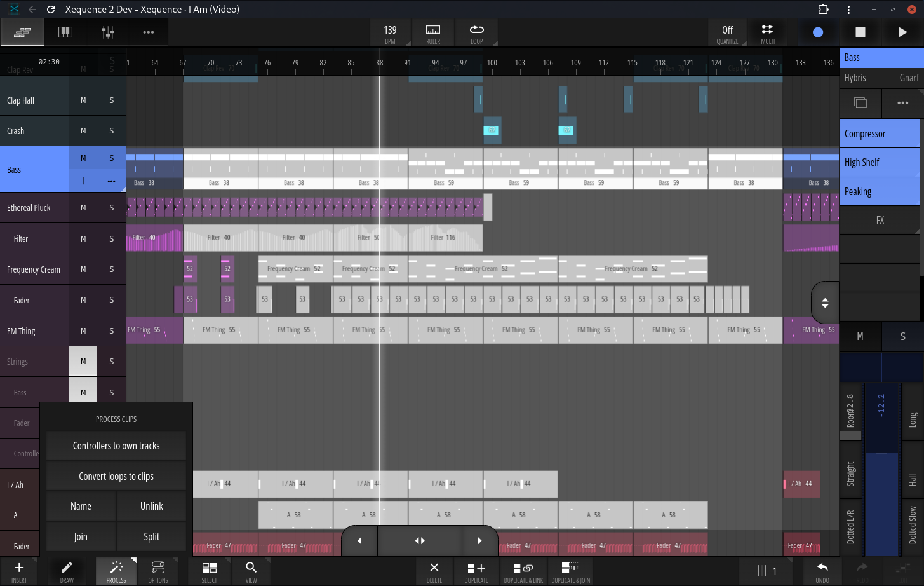Toggle the Ruler tool
This screenshot has width=924, height=586.
tap(433, 33)
